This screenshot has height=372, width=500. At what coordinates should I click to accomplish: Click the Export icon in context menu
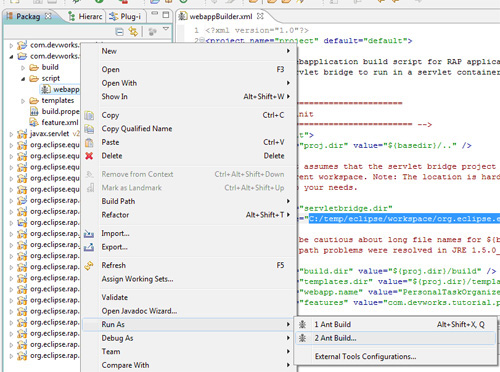89,247
